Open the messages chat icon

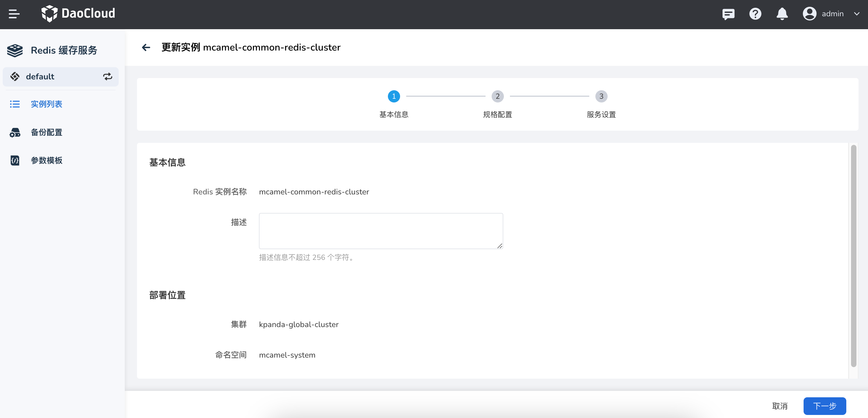pyautogui.click(x=728, y=14)
